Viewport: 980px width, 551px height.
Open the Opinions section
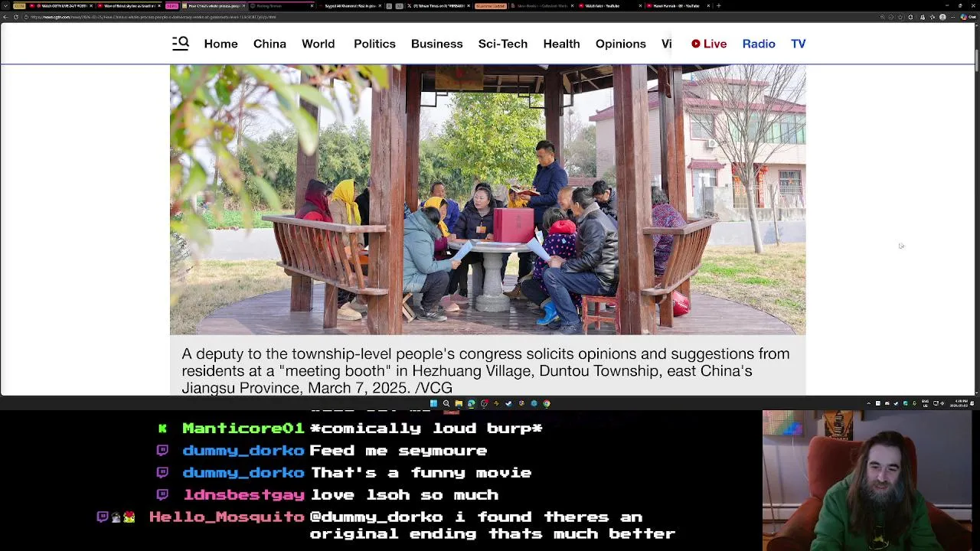tap(620, 44)
